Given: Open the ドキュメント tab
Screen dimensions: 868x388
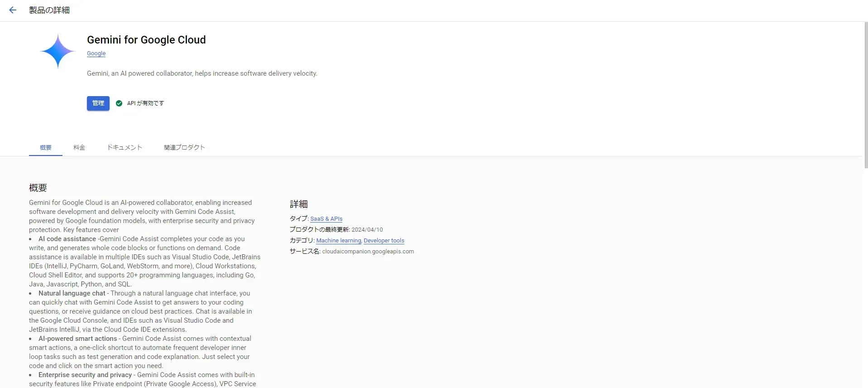Looking at the screenshot, I should 125,147.
